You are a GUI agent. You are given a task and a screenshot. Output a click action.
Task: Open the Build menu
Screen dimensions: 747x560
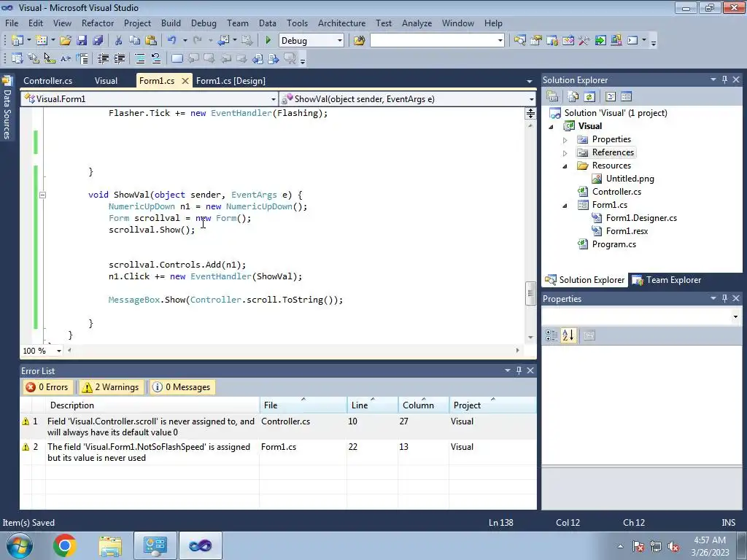click(171, 23)
